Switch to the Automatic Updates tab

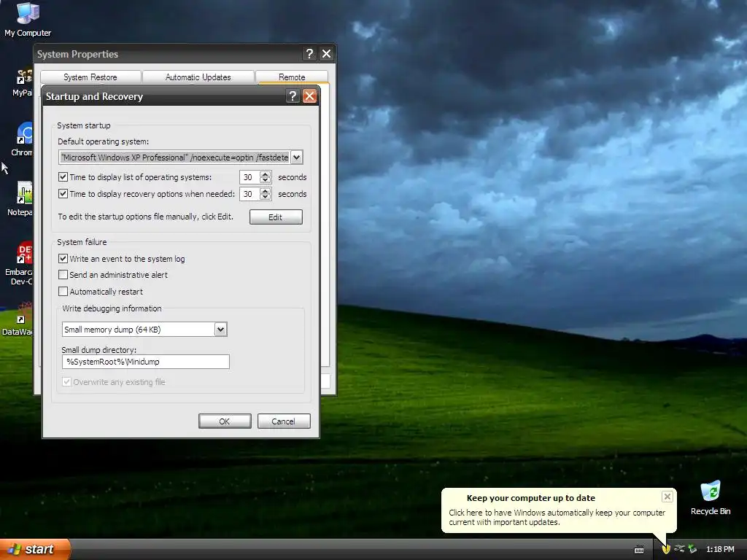[x=198, y=77]
